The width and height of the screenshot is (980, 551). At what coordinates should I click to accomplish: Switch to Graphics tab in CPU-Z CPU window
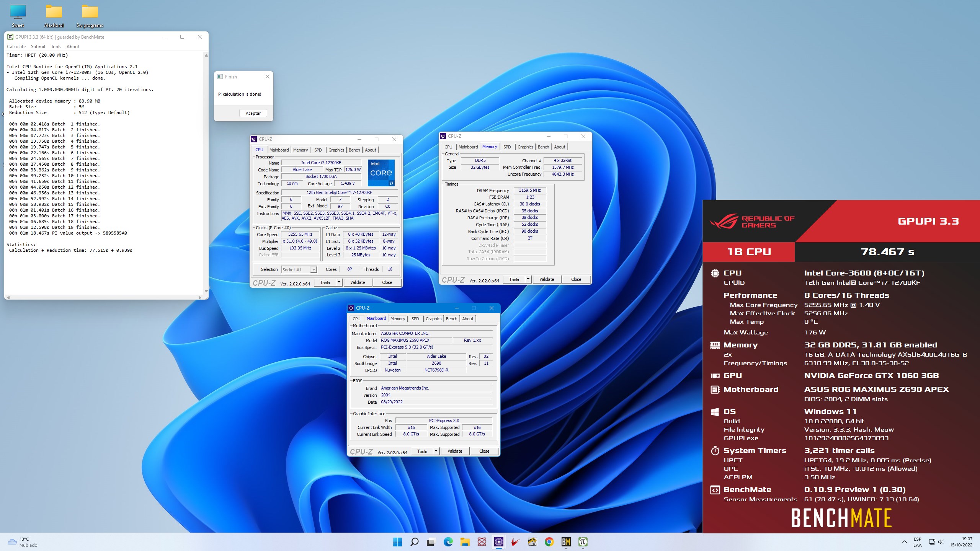pyautogui.click(x=336, y=150)
